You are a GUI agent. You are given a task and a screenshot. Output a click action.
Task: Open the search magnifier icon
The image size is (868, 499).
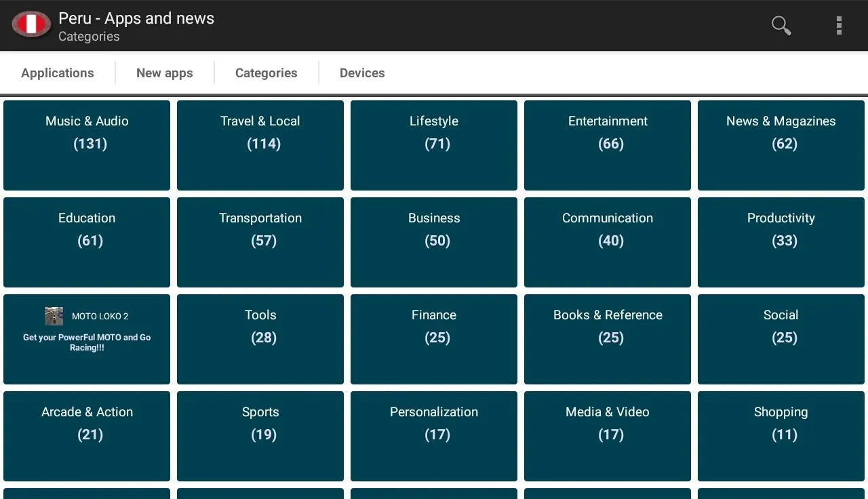[x=781, y=25]
